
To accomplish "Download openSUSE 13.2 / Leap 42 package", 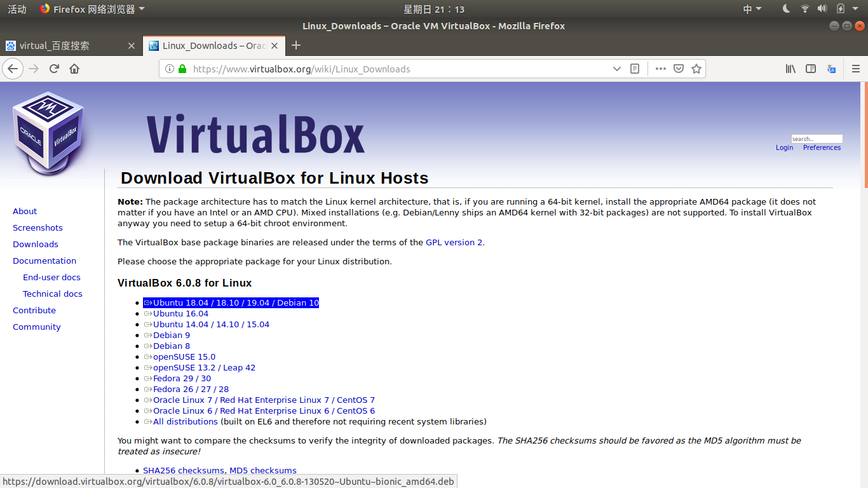I will [200, 368].
